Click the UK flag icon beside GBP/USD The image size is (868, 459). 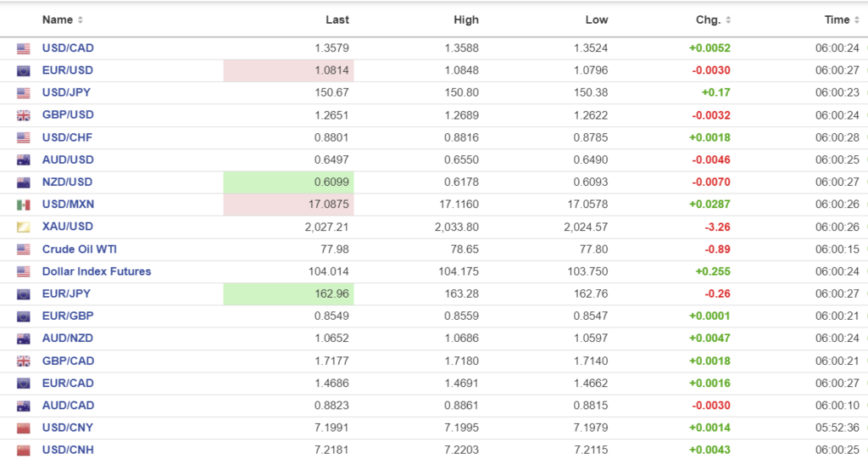pyautogui.click(x=23, y=115)
